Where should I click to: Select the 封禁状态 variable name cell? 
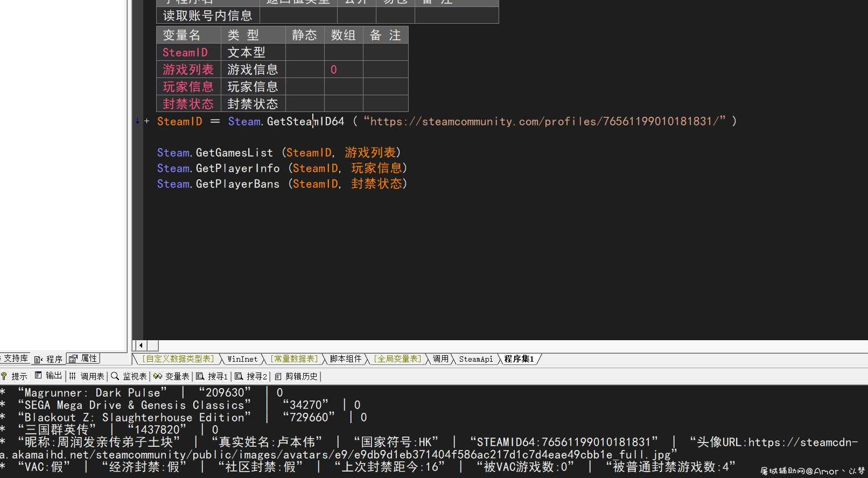(188, 103)
